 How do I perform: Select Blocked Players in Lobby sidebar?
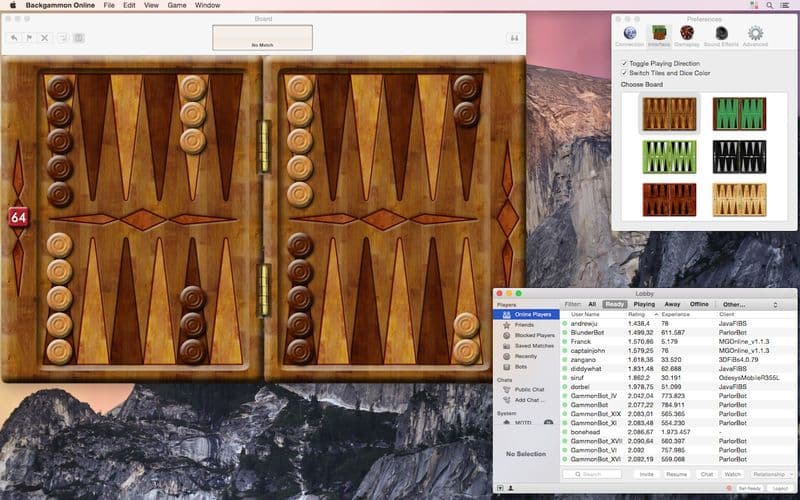coord(526,335)
